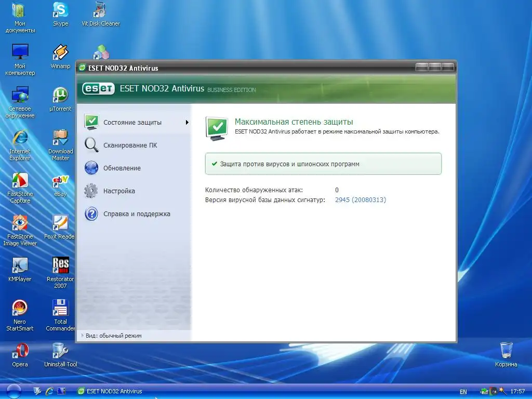This screenshot has width=532, height=399.
Task: Select Foxit Reader desktop shortcut
Action: click(x=60, y=228)
